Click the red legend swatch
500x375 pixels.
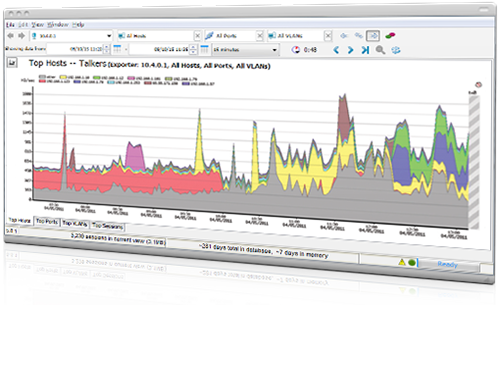[42, 81]
